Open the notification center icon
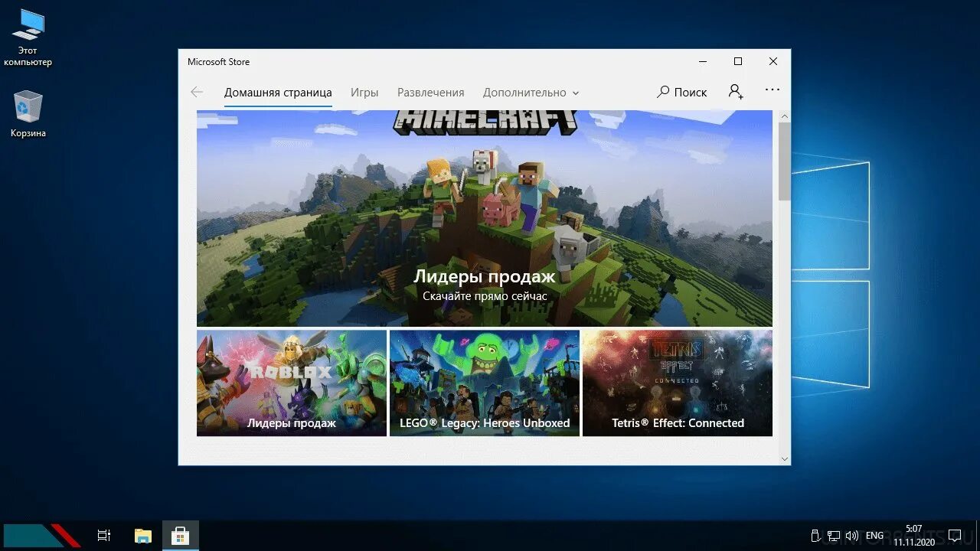Screen dimensions: 980x551 coord(955,536)
